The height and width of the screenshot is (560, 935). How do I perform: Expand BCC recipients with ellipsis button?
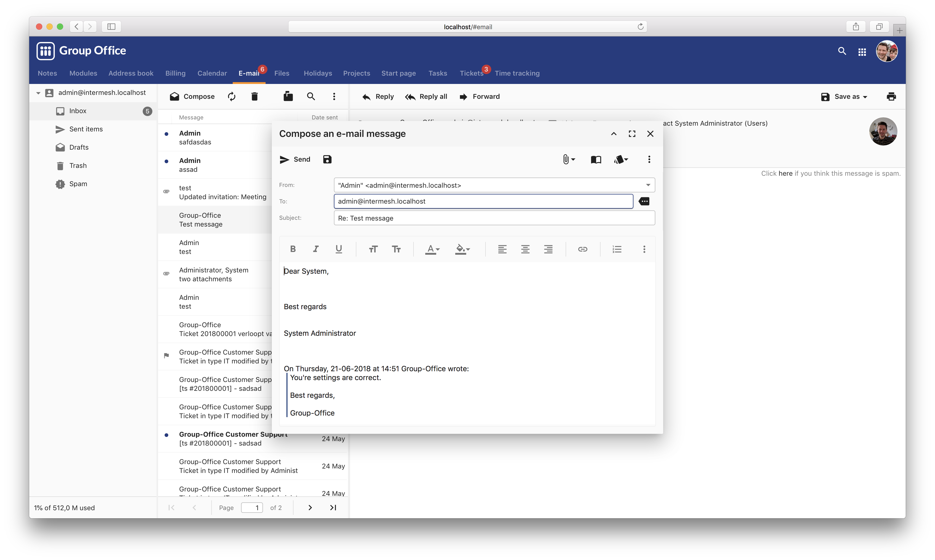[x=644, y=201]
